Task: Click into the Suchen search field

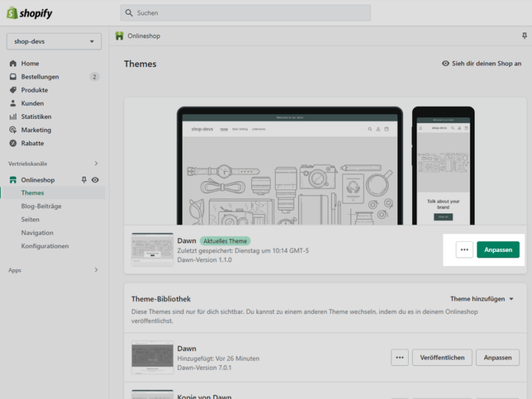Action: (x=246, y=13)
